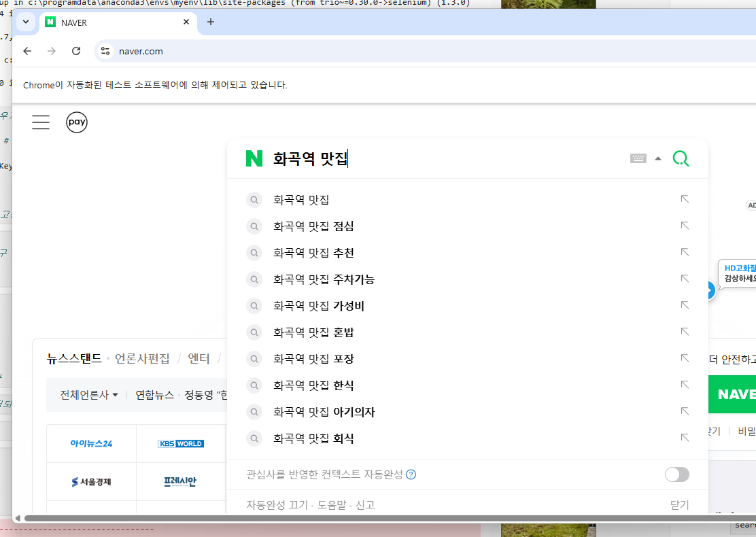The image size is (756, 537).
Task: Fill search box using arrow for 화곡역 맛집 가성비
Action: tap(685, 305)
